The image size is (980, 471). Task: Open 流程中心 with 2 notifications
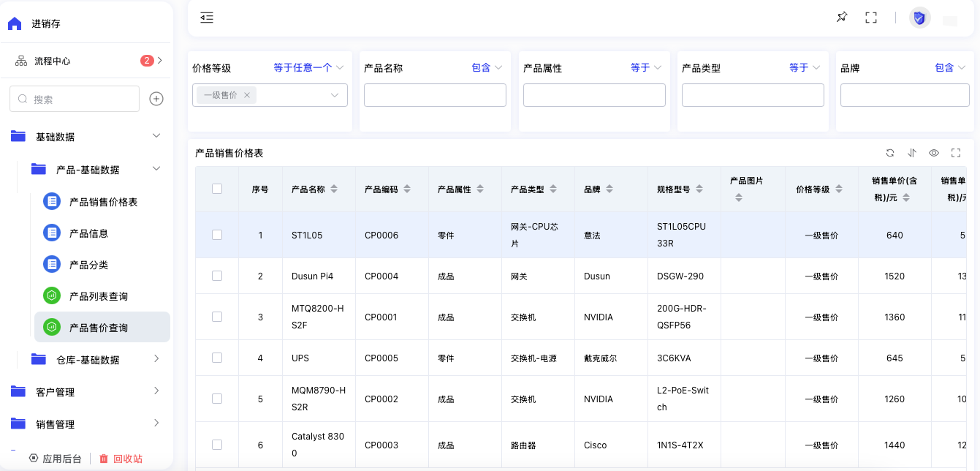(x=86, y=61)
